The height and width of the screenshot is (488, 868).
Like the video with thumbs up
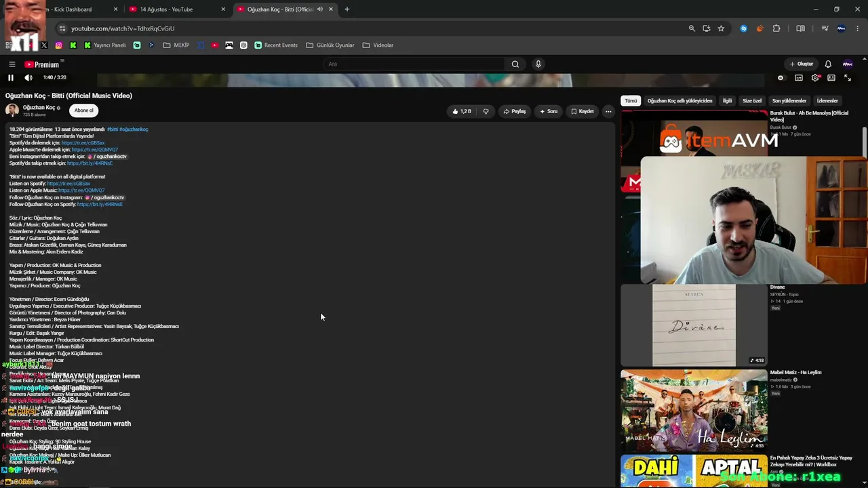(461, 111)
